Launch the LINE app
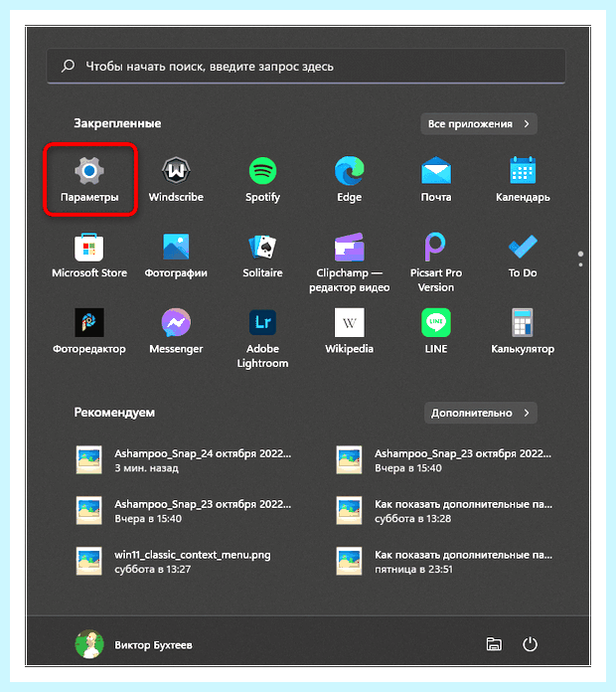Viewport: 616px width, 692px height. pyautogui.click(x=436, y=332)
